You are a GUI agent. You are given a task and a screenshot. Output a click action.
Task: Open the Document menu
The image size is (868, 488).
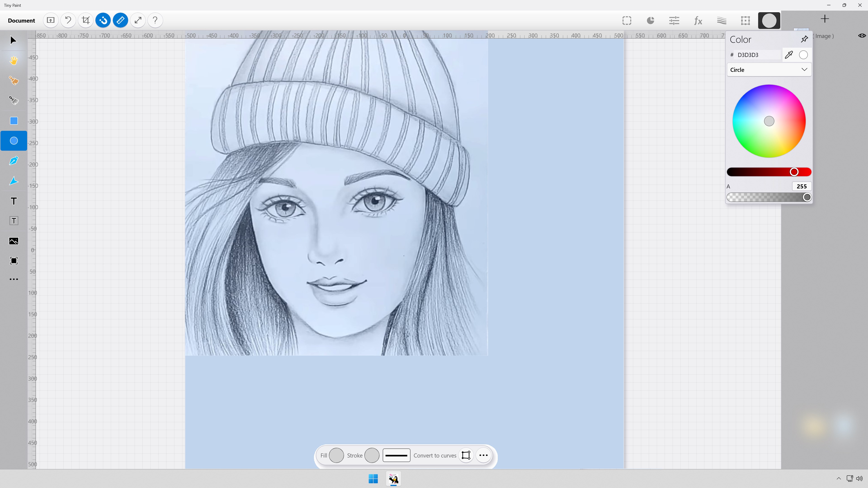pos(21,21)
